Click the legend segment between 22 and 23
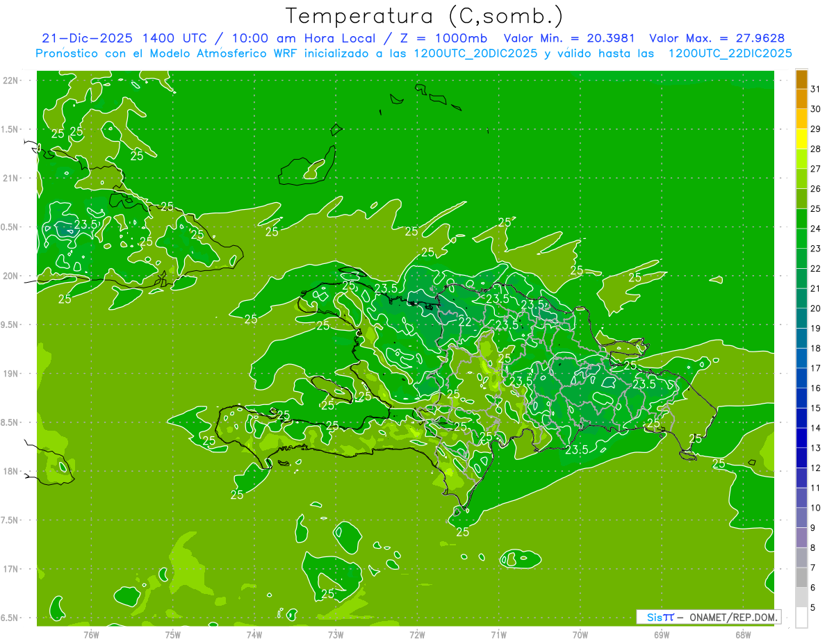834x644 pixels. pos(801,258)
